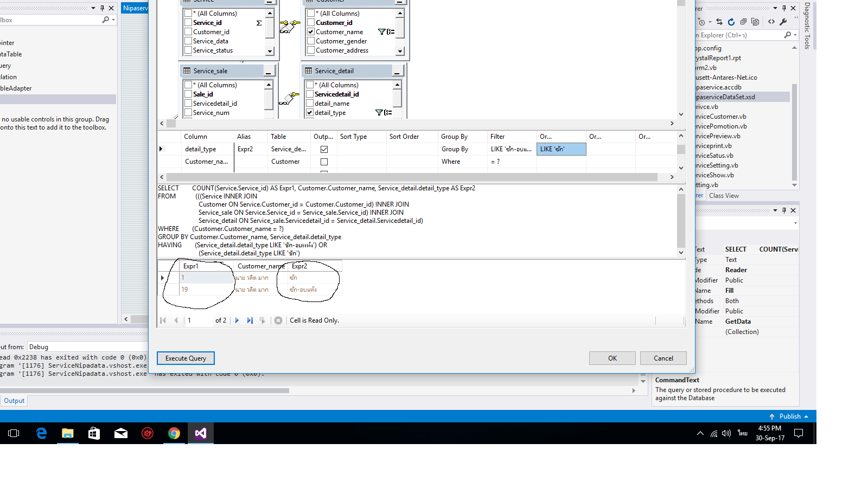Click the join diamond between Service and Customer
Screen dimensions: 868x488
click(290, 26)
